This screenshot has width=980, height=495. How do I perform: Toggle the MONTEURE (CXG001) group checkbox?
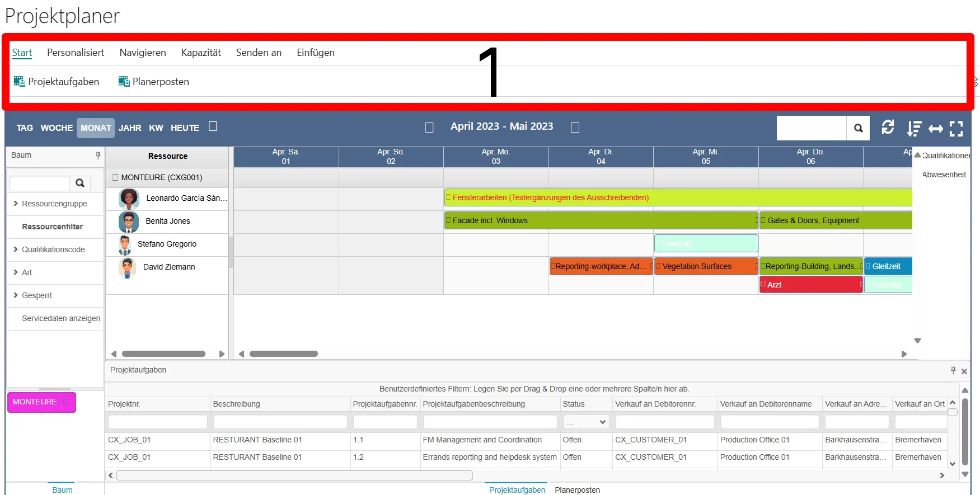[115, 177]
